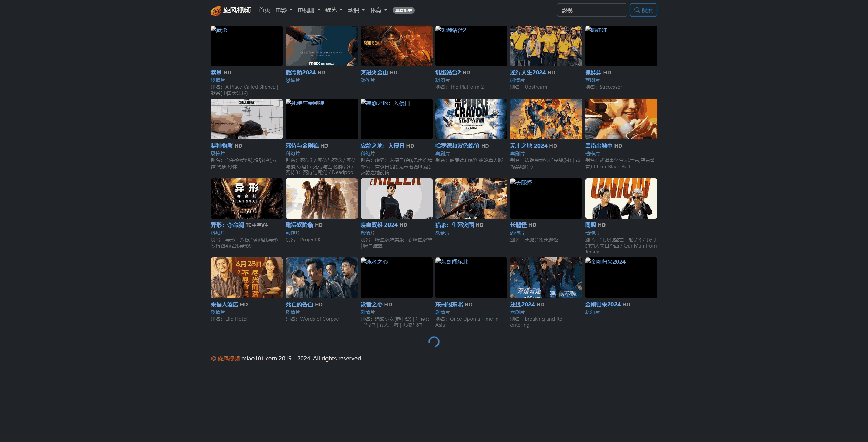This screenshot has width=868, height=442.
Task: Open the 猎杀：生死突围 poster thumbnail
Action: pyautogui.click(x=471, y=198)
